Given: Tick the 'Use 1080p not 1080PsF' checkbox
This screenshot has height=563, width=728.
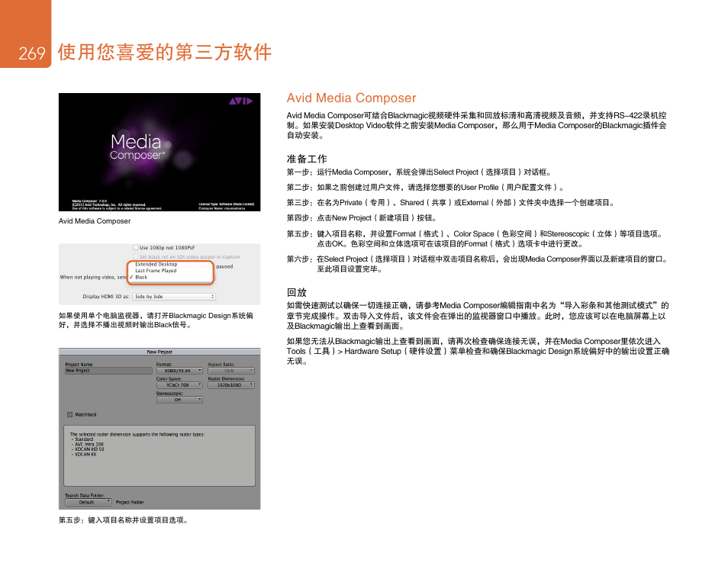Looking at the screenshot, I should point(136,247).
